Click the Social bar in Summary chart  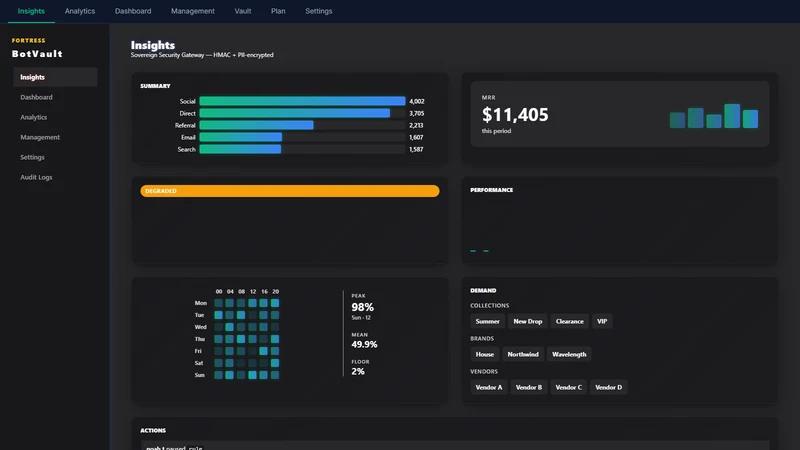302,101
